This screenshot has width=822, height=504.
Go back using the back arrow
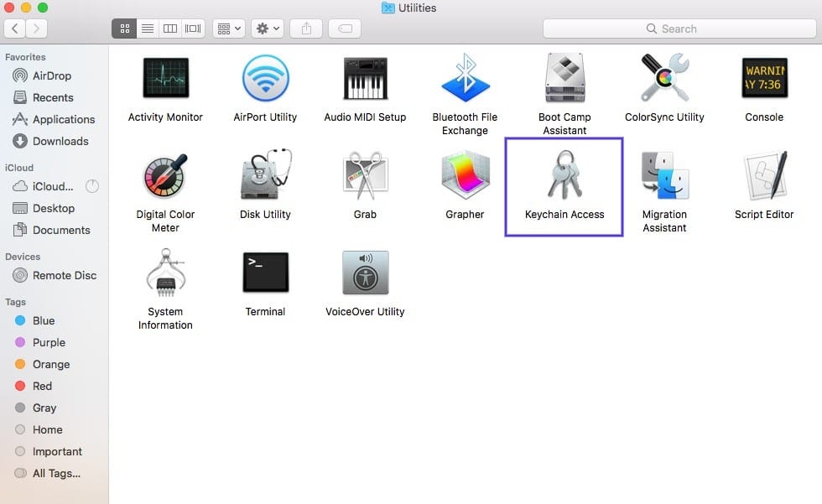(14, 28)
